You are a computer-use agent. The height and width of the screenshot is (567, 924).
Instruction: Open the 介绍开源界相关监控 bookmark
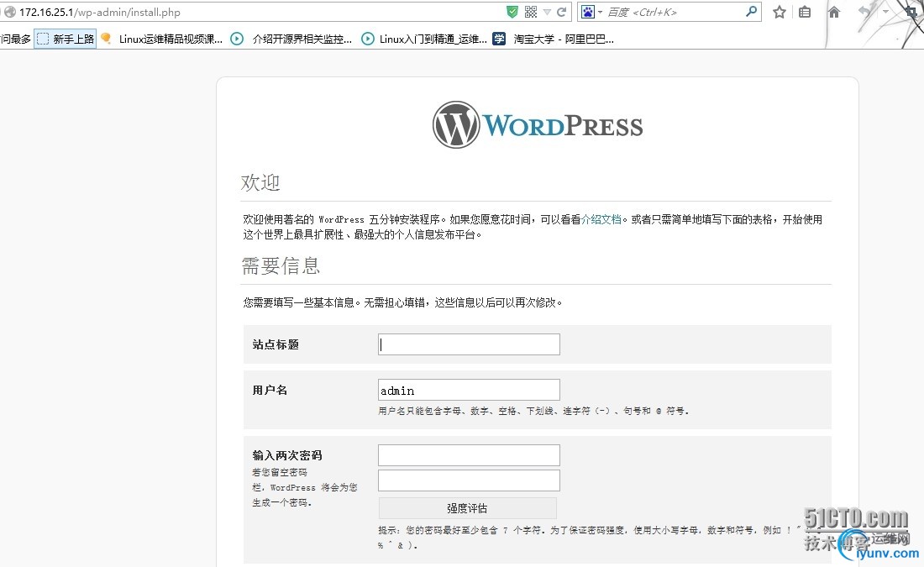tap(291, 39)
